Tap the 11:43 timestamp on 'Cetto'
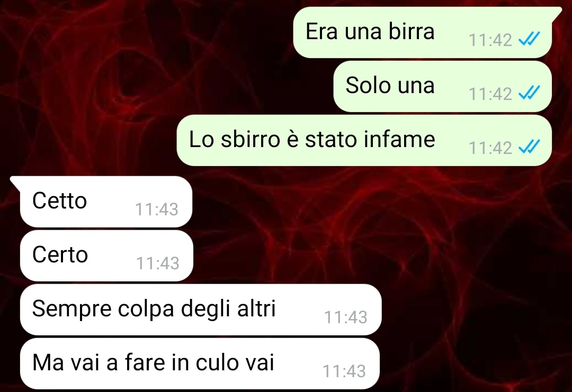 click(x=157, y=209)
